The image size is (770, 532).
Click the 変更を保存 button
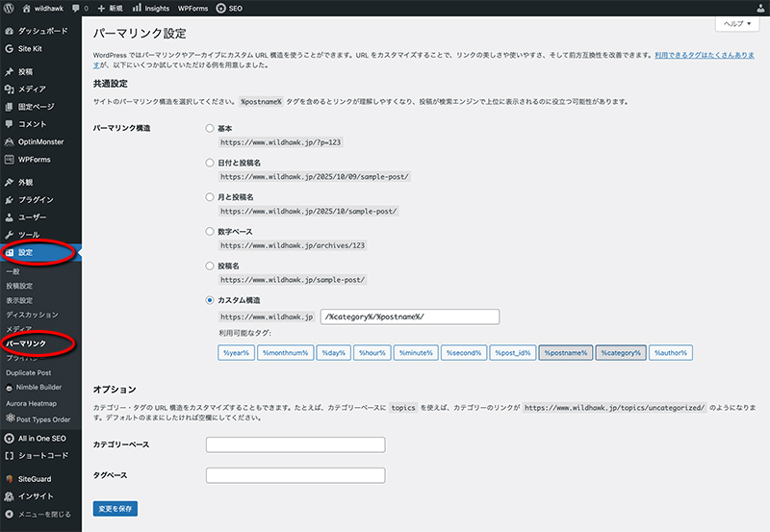(x=115, y=507)
